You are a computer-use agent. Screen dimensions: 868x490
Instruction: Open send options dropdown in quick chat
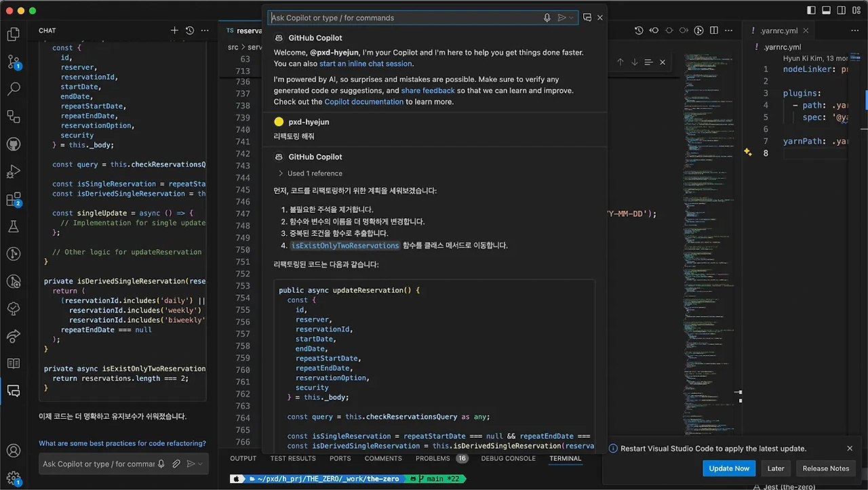(572, 18)
